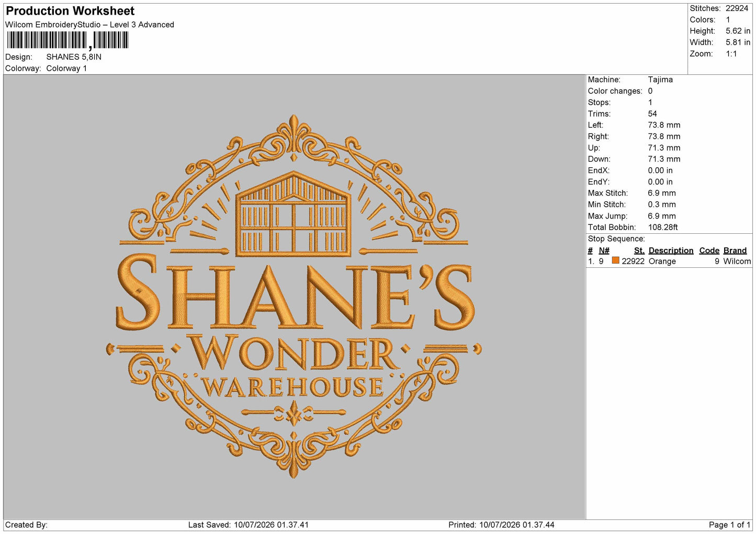Image resolution: width=756 pixels, height=534 pixels.
Task: Click the Zoom value 1:1
Action: point(731,54)
